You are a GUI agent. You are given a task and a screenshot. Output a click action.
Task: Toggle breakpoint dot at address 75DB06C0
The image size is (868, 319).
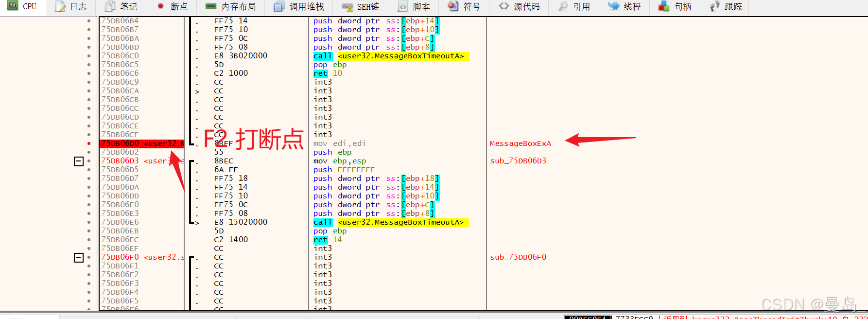tap(89, 56)
